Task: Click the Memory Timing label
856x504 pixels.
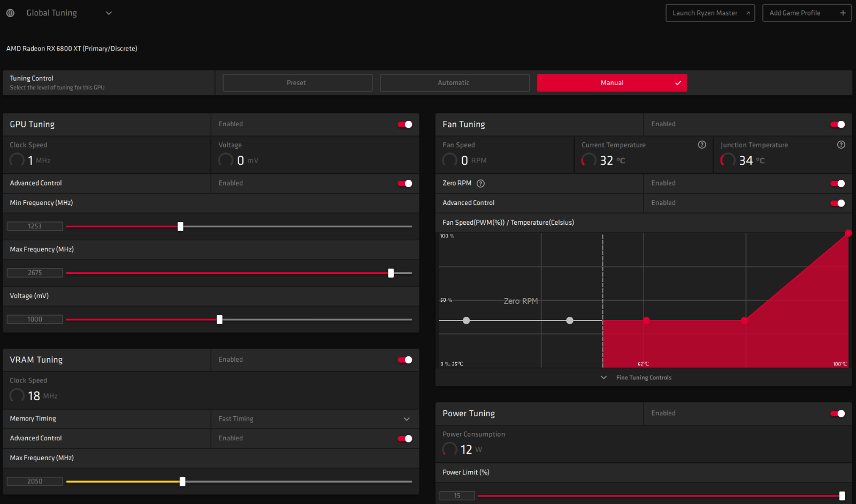Action: click(x=33, y=419)
